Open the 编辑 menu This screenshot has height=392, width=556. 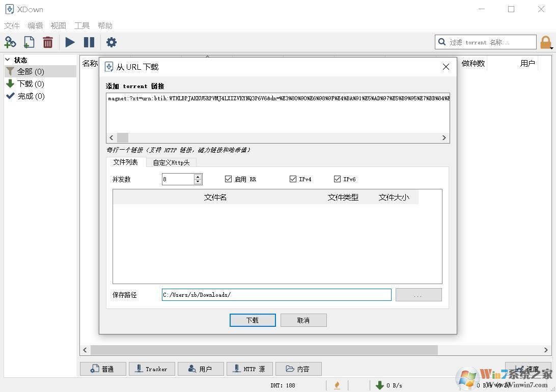click(x=35, y=25)
